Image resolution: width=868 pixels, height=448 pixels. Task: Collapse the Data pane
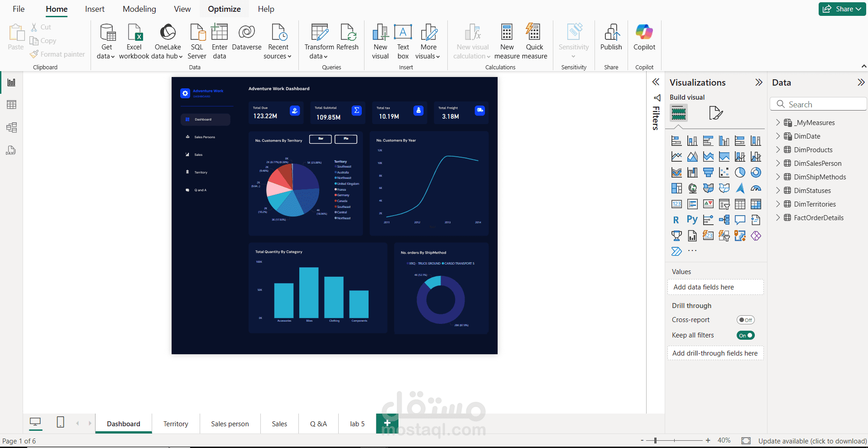tap(861, 82)
